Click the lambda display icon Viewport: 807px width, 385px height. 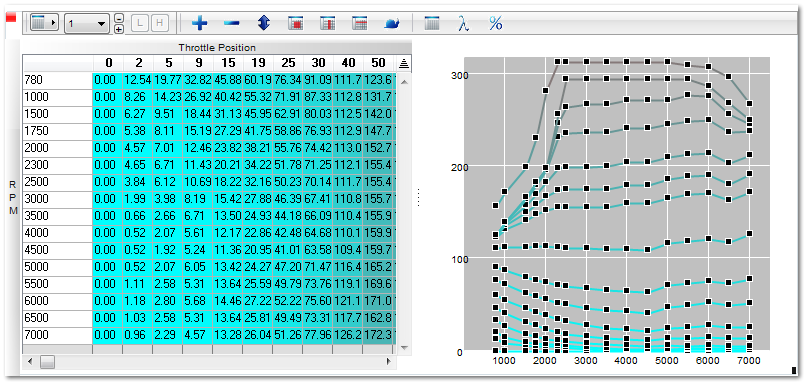(x=463, y=23)
